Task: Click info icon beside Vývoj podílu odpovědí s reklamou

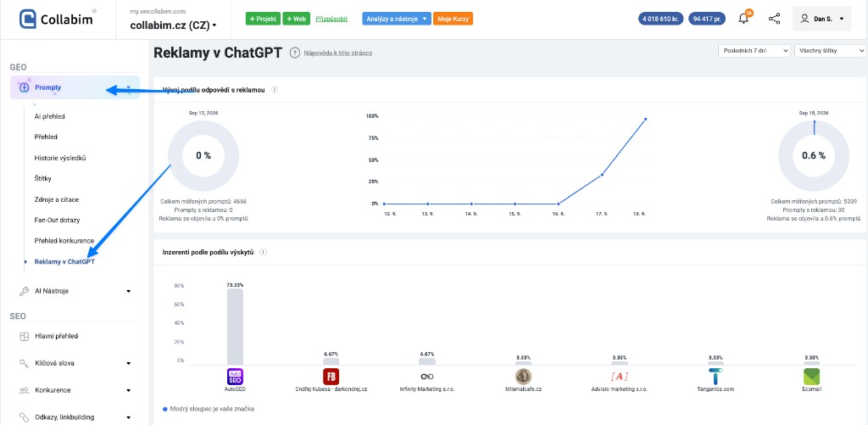Action: pos(275,90)
